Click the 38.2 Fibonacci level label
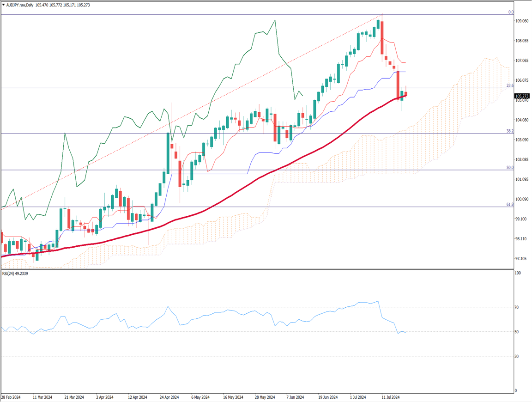Image resolution: width=532 pixels, height=402 pixels. pyautogui.click(x=510, y=131)
